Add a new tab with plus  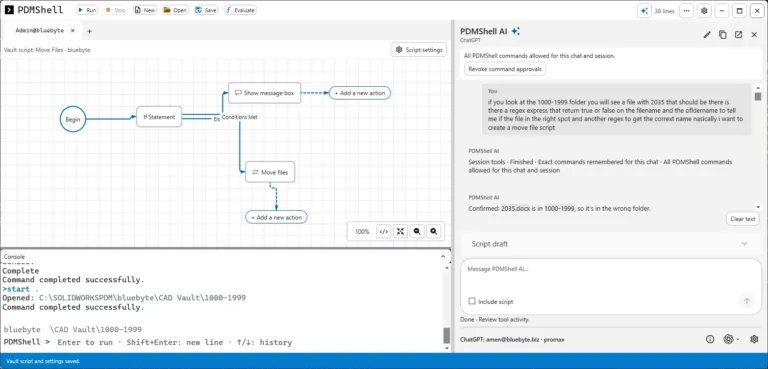click(x=89, y=31)
